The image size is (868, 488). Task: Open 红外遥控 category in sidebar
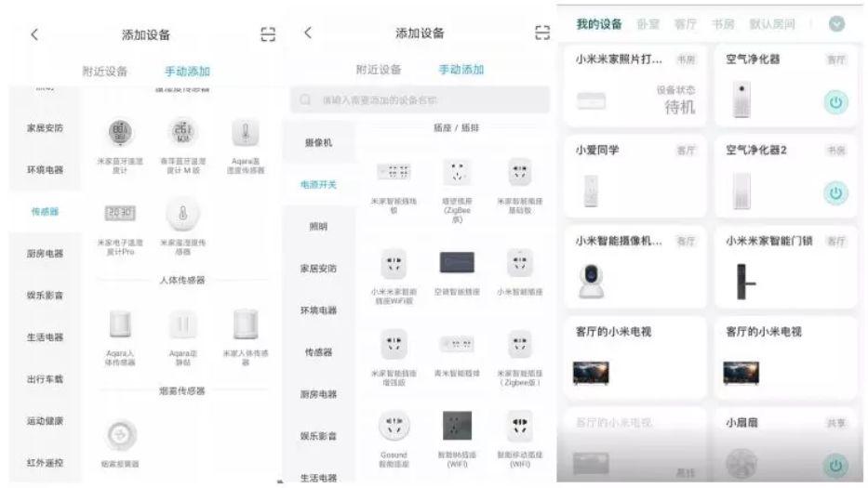(x=45, y=463)
